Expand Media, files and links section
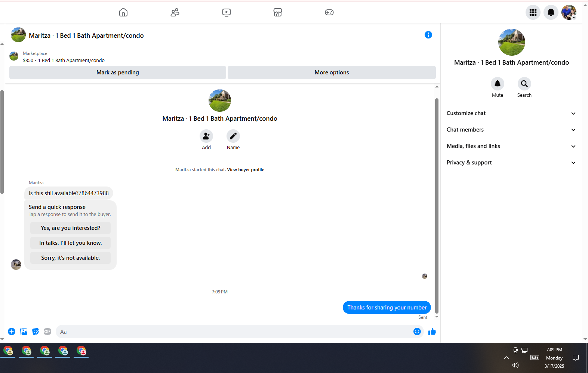This screenshot has width=588, height=373. [511, 146]
